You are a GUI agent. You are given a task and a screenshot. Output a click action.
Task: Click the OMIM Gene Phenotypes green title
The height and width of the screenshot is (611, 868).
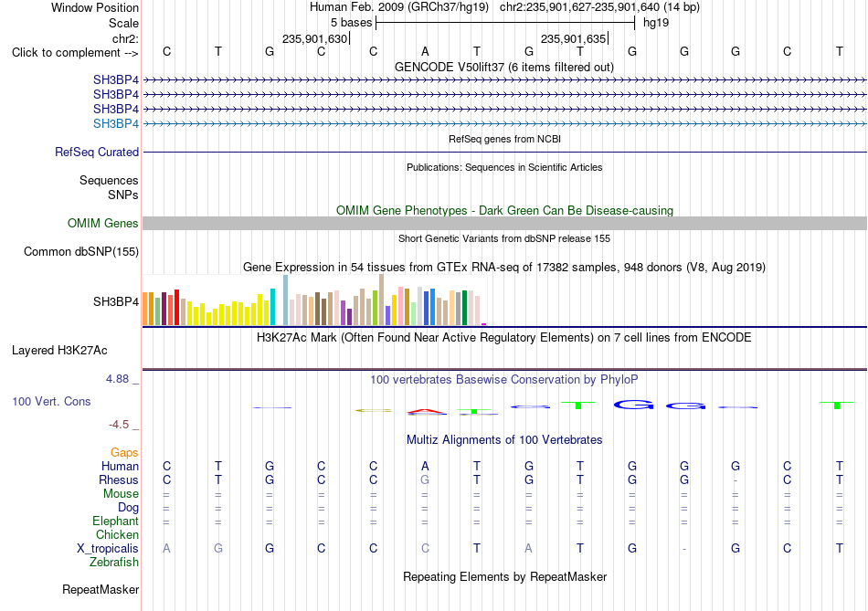click(x=504, y=210)
